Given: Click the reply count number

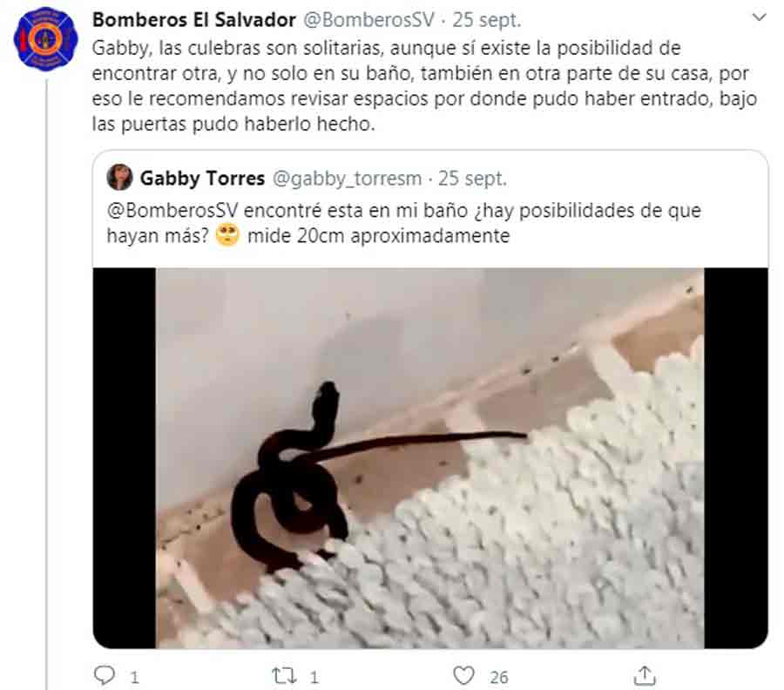Looking at the screenshot, I should coord(134,677).
